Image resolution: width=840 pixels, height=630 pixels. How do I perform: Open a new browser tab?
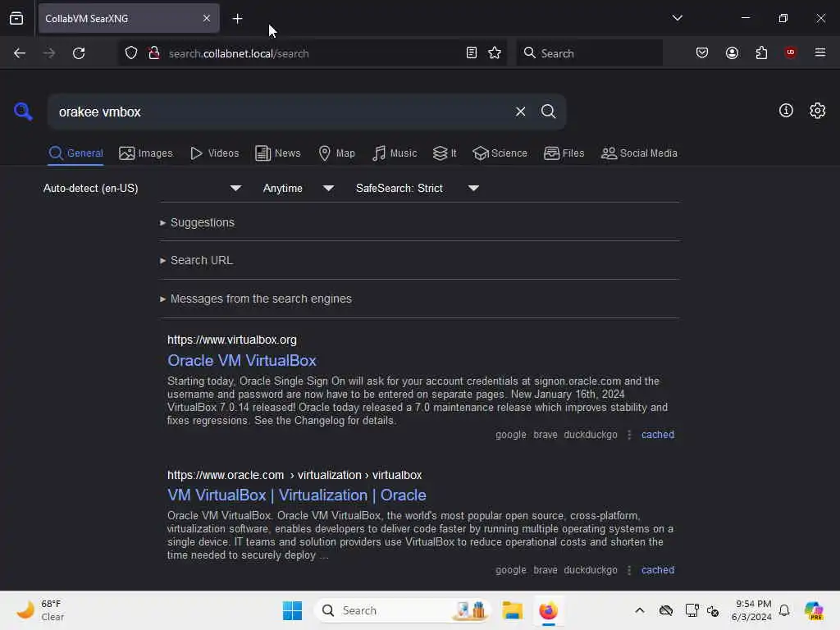237,19
